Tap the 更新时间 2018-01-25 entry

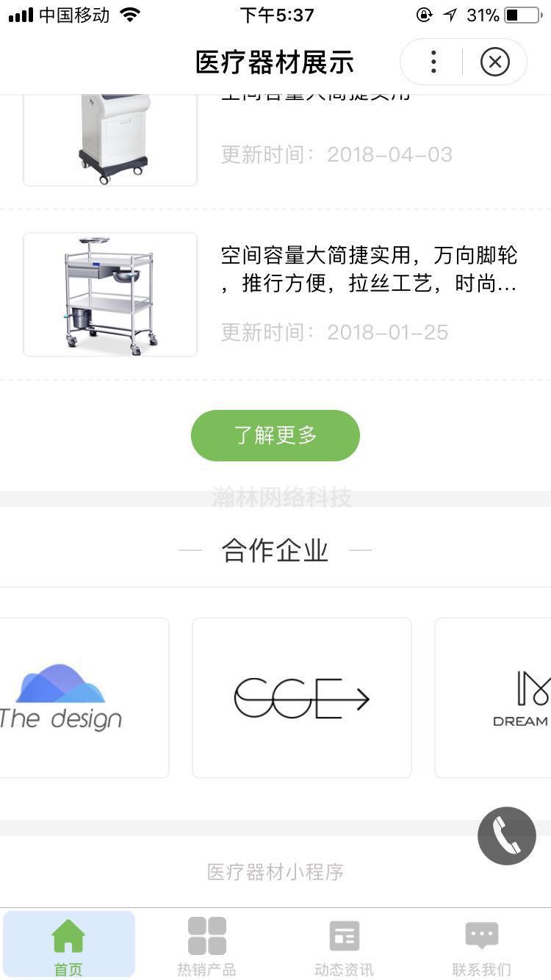tap(335, 332)
